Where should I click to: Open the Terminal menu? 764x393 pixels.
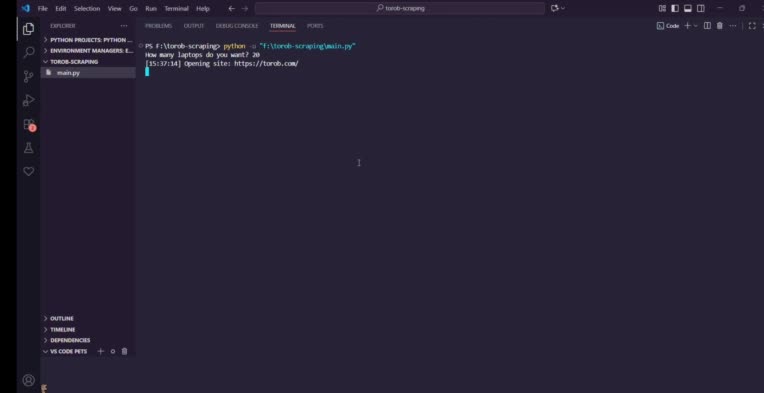tap(176, 8)
